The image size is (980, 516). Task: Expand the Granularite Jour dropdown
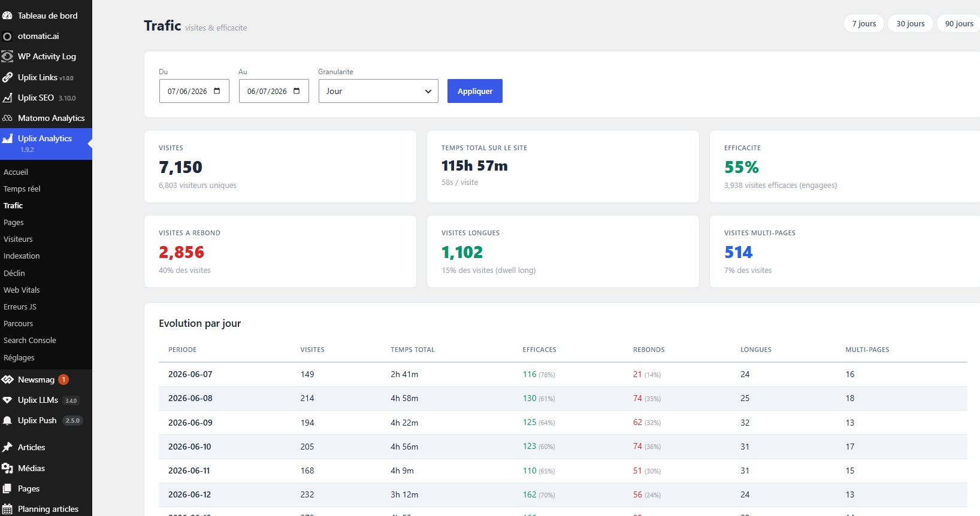tap(379, 91)
